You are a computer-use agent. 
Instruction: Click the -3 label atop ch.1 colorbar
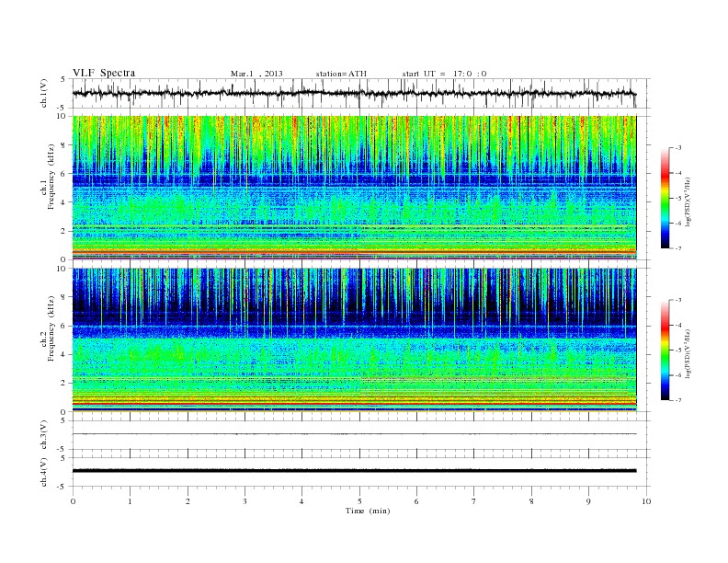click(x=678, y=148)
